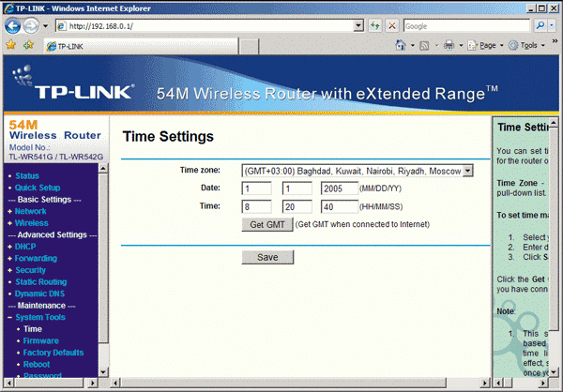Select Time under System Tools

(x=33, y=329)
